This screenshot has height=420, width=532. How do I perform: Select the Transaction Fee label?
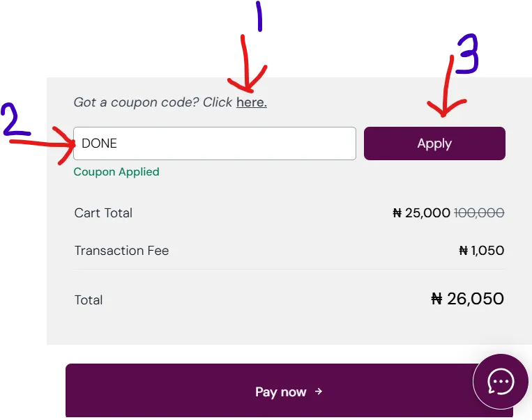tap(121, 251)
